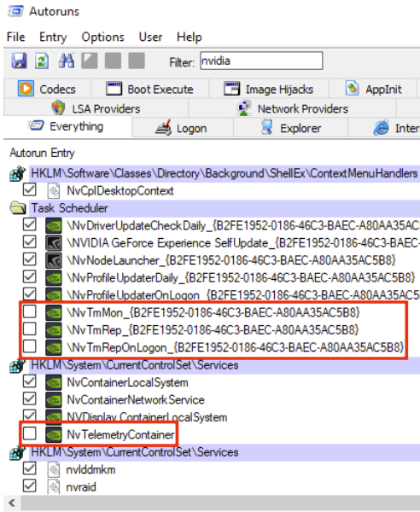
Task: Switch to the Logon tab
Action: tap(183, 128)
